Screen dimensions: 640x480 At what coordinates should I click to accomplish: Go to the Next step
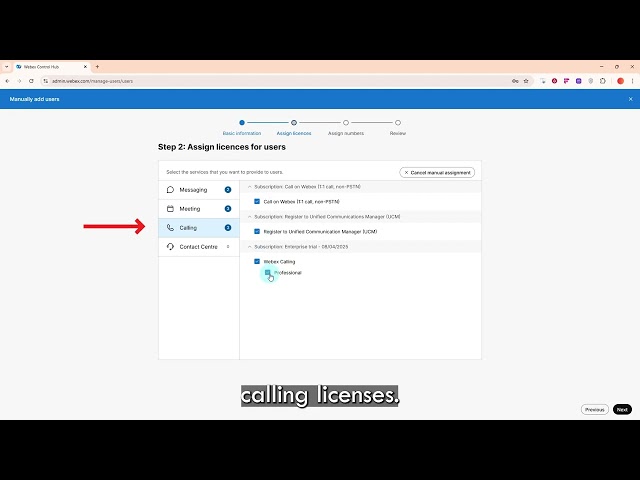click(x=622, y=409)
